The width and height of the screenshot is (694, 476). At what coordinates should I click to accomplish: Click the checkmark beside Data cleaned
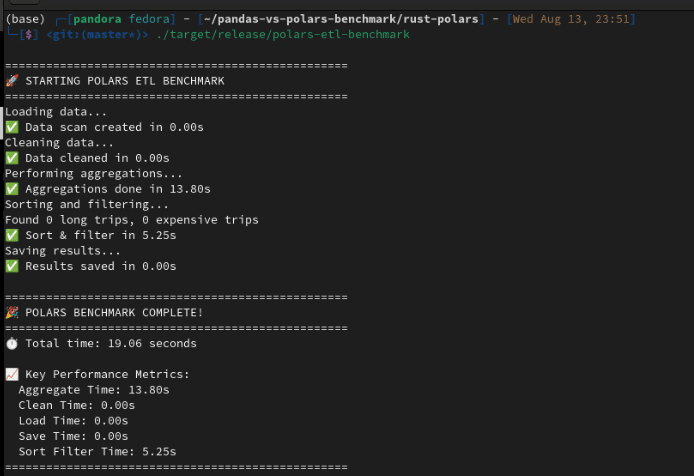11,158
